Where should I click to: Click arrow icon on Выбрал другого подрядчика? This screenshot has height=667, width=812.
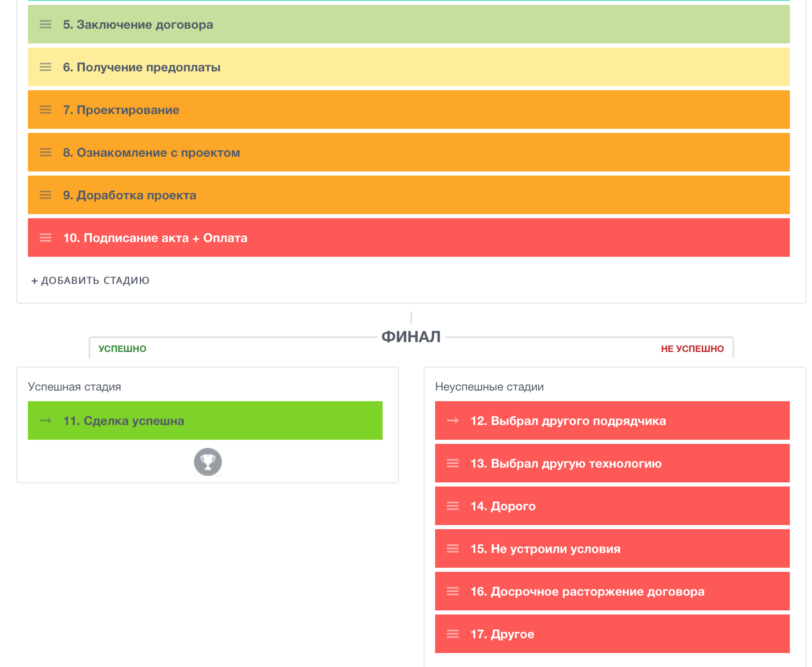point(453,420)
